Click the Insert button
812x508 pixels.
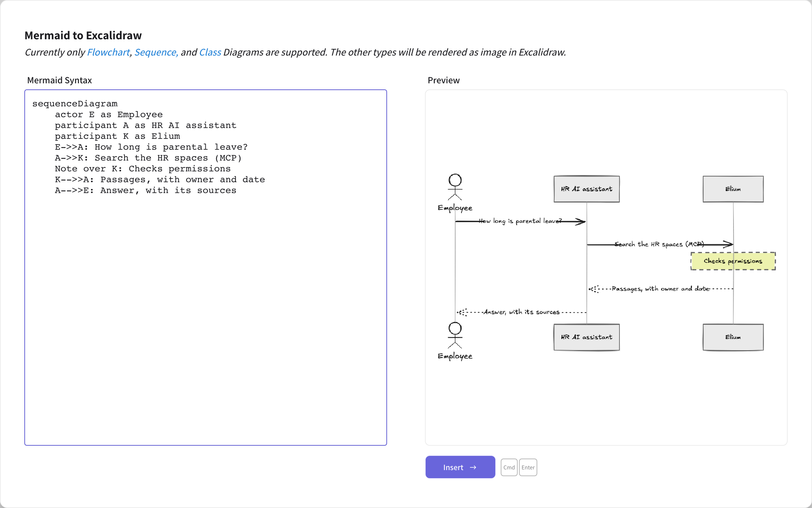pyautogui.click(x=460, y=467)
